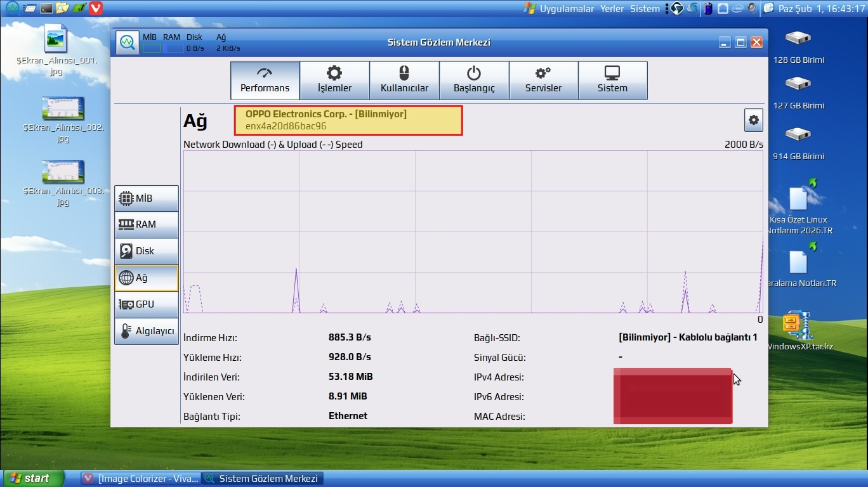Select the Servisler tab

pos(543,80)
